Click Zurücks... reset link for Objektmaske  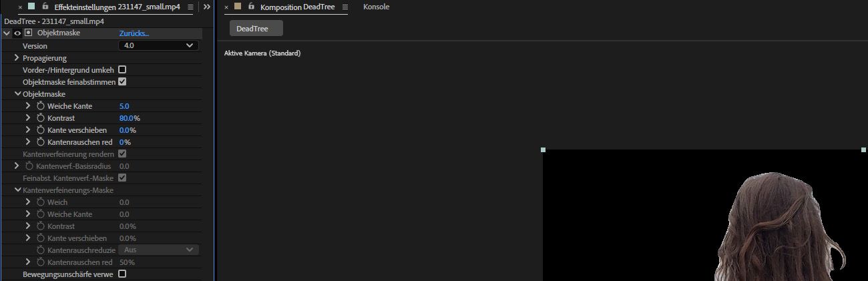[134, 33]
